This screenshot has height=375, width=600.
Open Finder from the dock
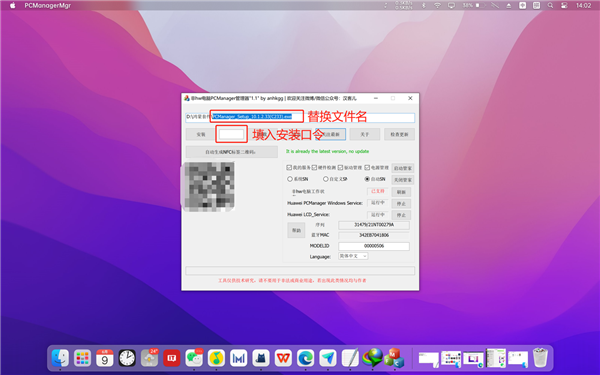(60, 358)
